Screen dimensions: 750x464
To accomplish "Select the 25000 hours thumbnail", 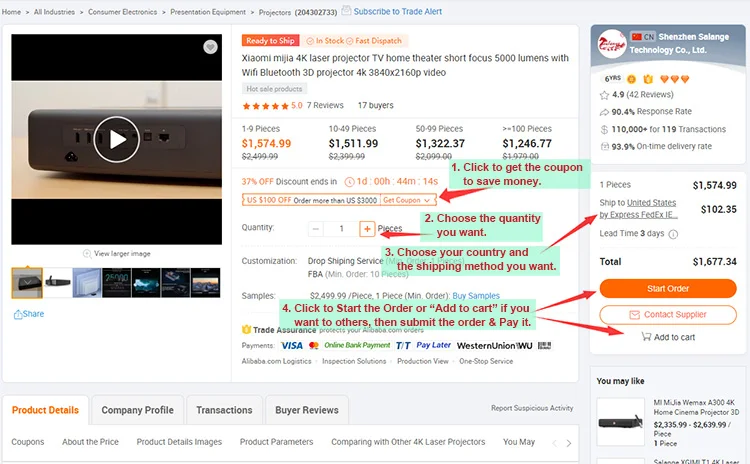I will point(117,283).
